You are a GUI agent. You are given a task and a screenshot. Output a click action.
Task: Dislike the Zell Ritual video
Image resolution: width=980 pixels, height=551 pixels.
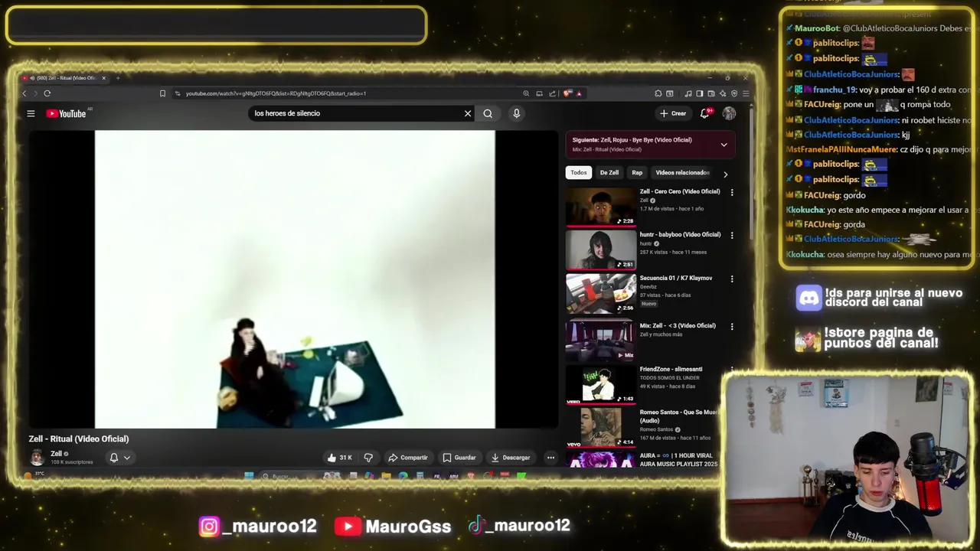[368, 458]
